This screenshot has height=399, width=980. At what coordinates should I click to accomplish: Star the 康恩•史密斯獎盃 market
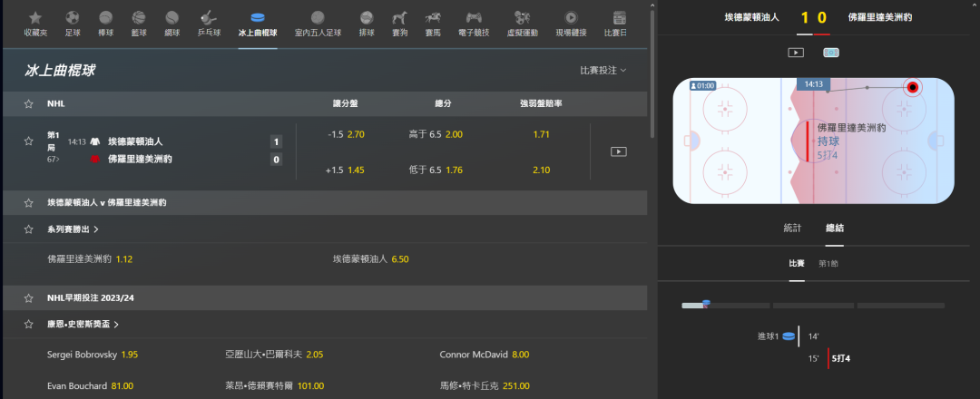click(x=29, y=324)
